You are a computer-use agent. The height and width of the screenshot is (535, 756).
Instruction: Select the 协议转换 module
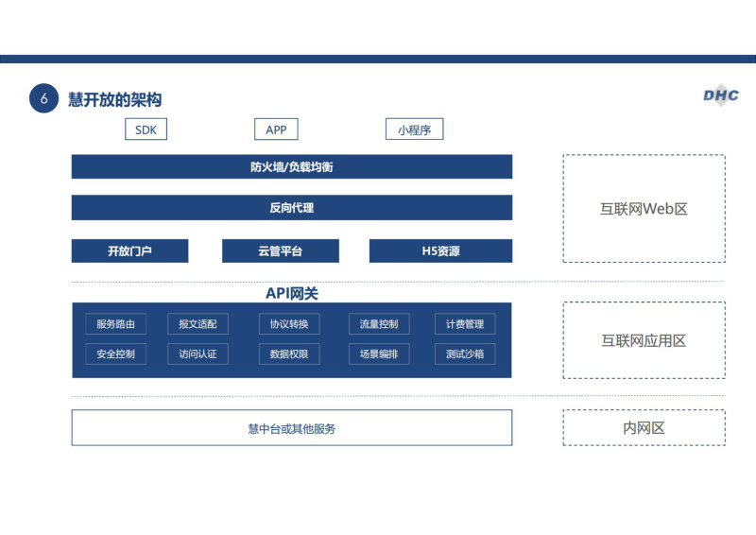click(x=289, y=324)
